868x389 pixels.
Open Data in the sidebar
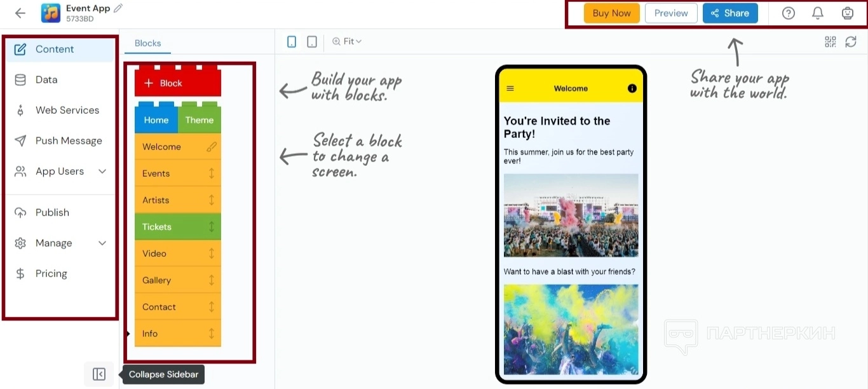point(60,79)
